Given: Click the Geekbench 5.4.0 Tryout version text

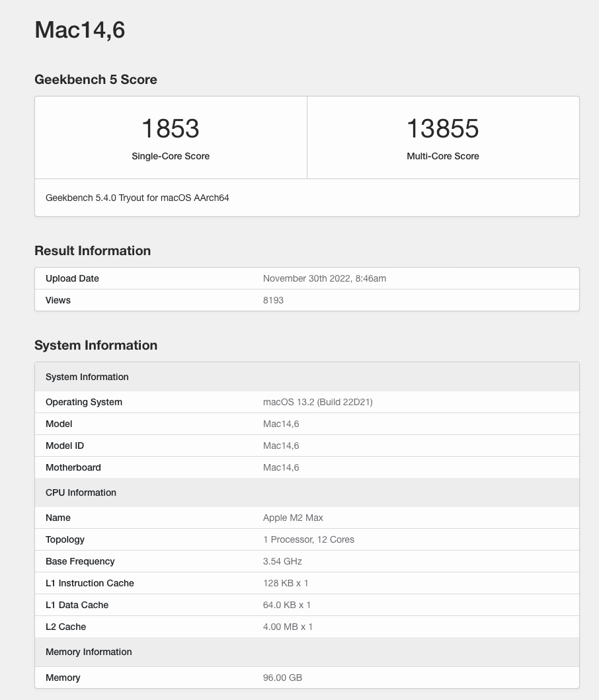Looking at the screenshot, I should 137,198.
